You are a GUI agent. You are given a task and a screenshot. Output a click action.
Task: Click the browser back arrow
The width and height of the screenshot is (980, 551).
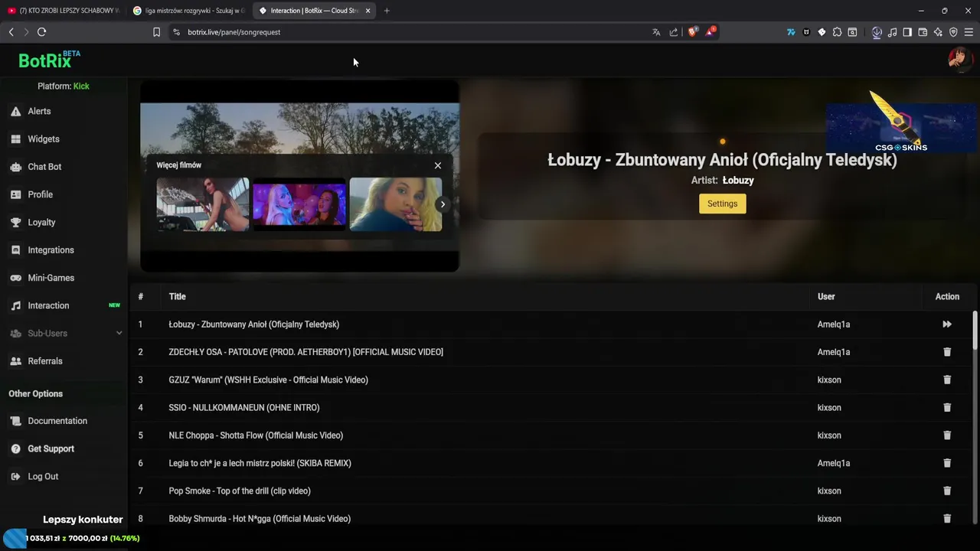[11, 32]
